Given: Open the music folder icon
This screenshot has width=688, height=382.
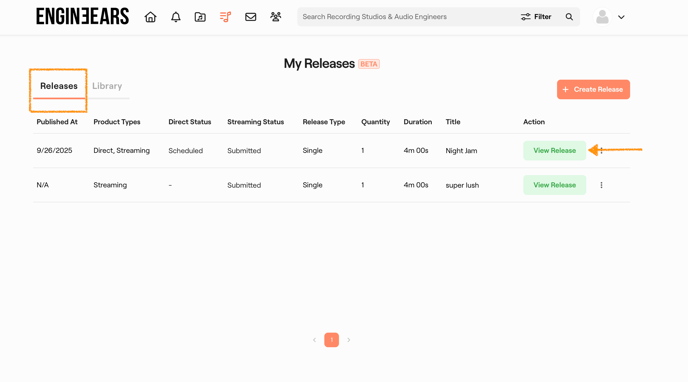Looking at the screenshot, I should click(200, 17).
